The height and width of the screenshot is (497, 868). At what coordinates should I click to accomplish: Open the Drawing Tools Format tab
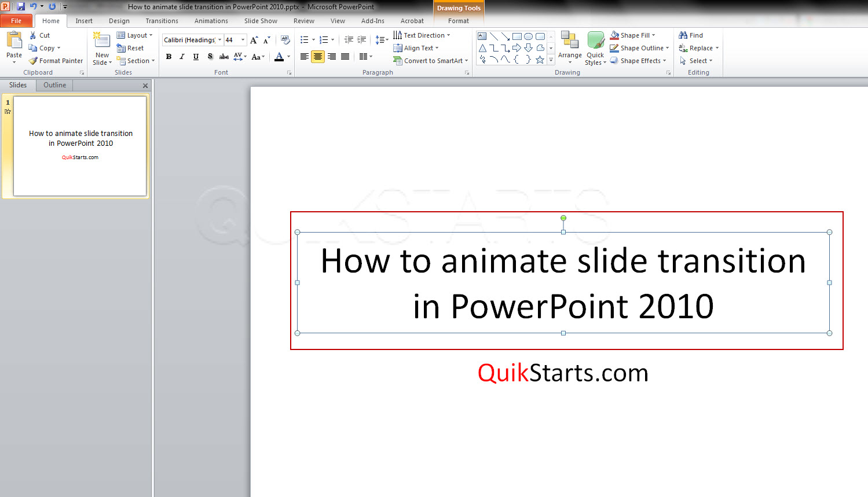[459, 21]
